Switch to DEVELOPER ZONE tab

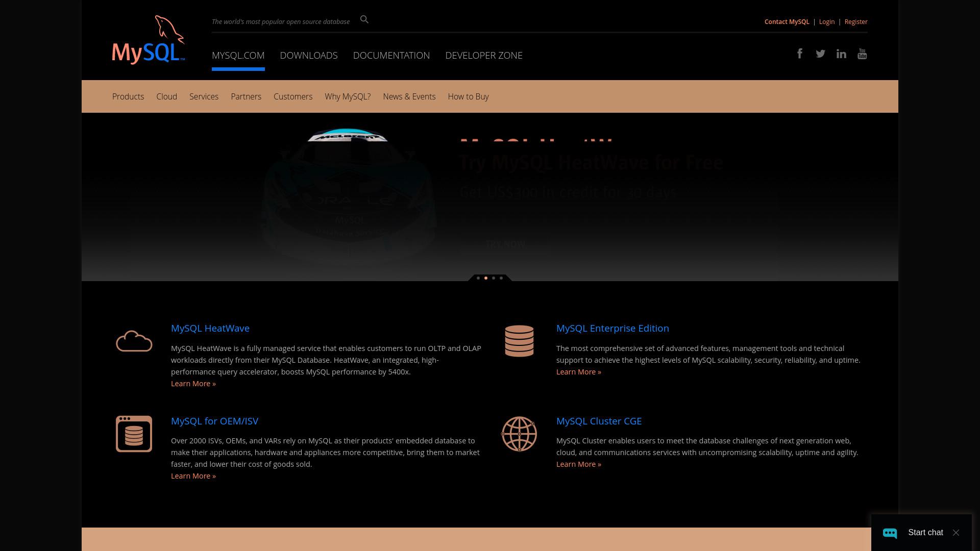[x=484, y=55]
